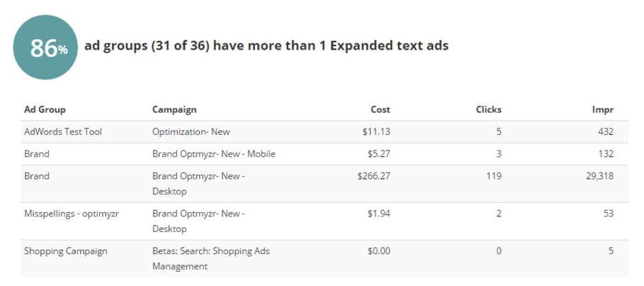Sort by the Cost column header
This screenshot has height=286, width=644.
[x=380, y=109]
